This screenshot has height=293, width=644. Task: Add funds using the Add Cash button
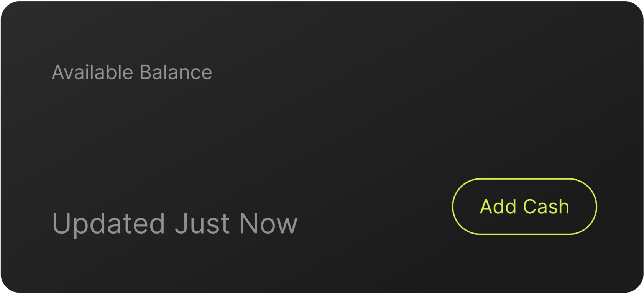524,206
